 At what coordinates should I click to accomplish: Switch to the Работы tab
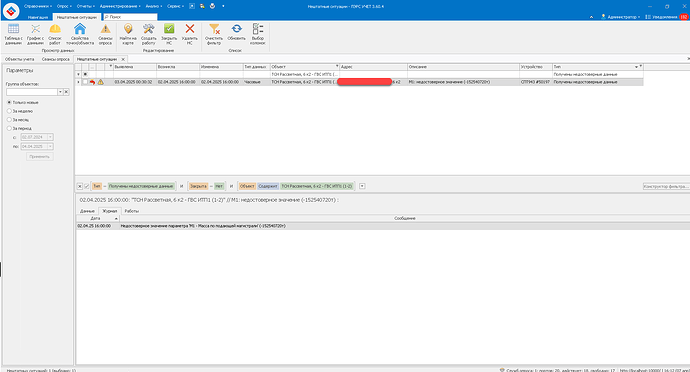132,211
